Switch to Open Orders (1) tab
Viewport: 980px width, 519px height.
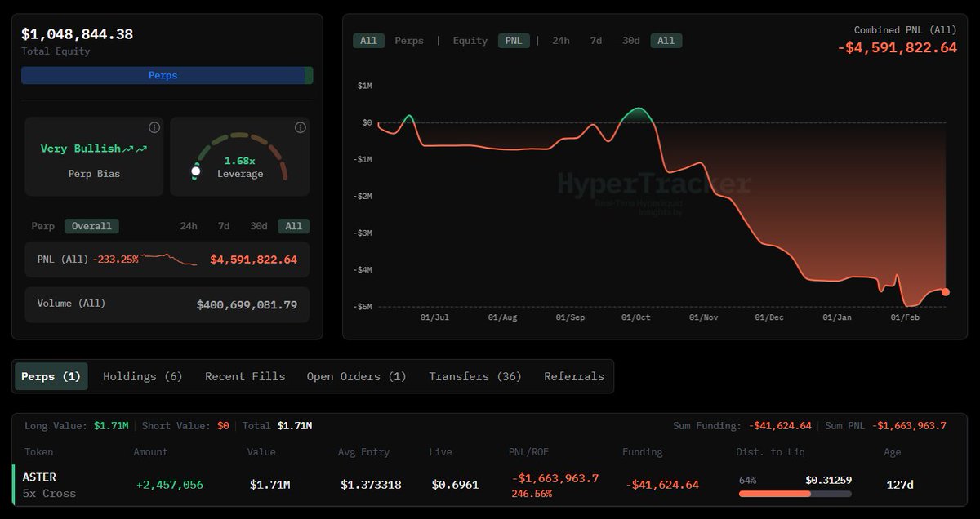tap(356, 376)
